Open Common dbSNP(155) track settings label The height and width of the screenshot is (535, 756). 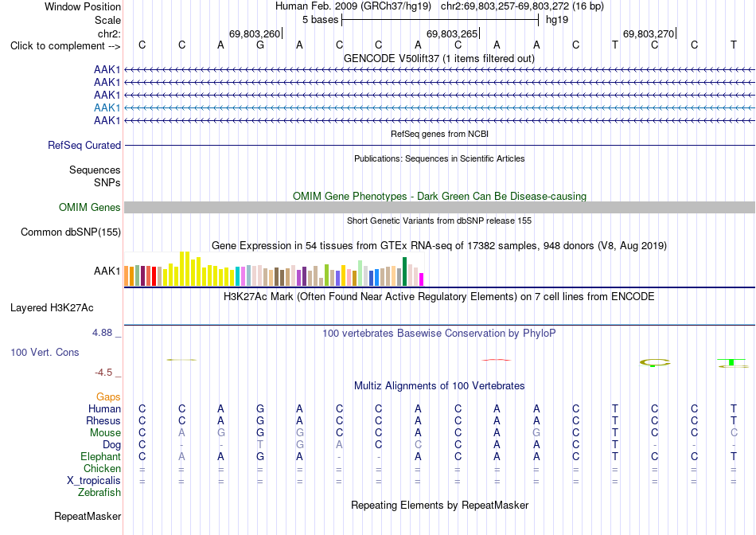[71, 232]
